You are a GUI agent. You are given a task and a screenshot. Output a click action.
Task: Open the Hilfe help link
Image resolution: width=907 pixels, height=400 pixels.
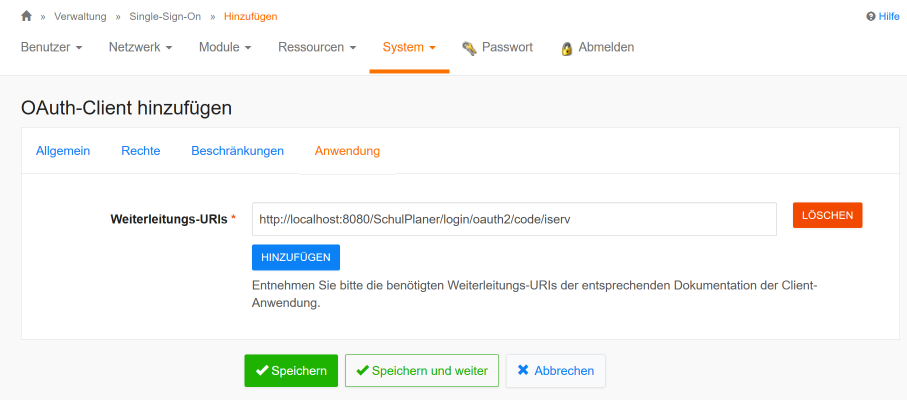pos(882,17)
